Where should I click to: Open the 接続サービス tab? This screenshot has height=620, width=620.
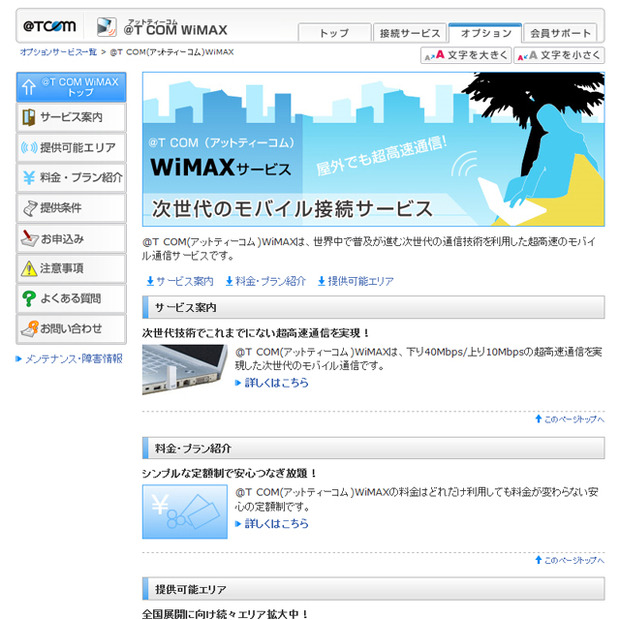[x=410, y=33]
